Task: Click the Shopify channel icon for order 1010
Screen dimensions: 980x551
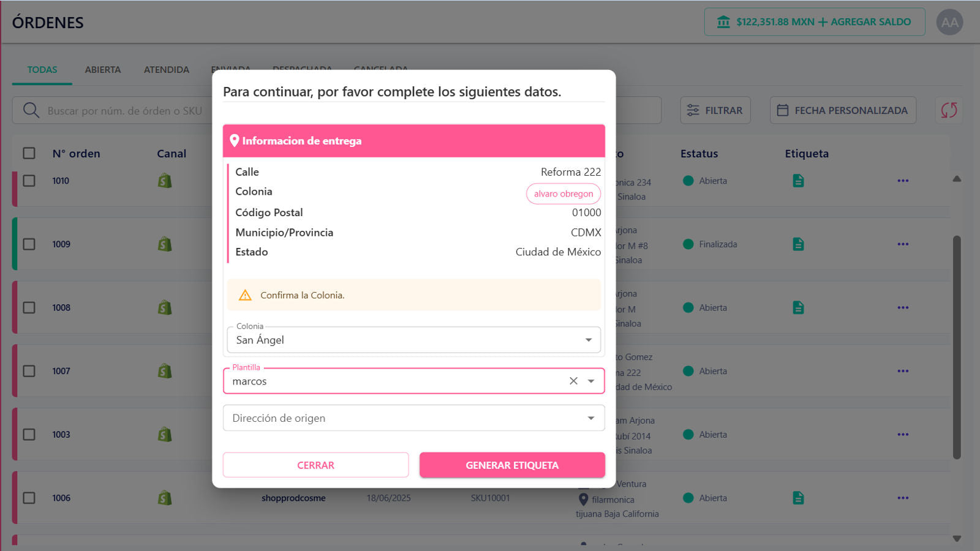Action: (x=164, y=181)
